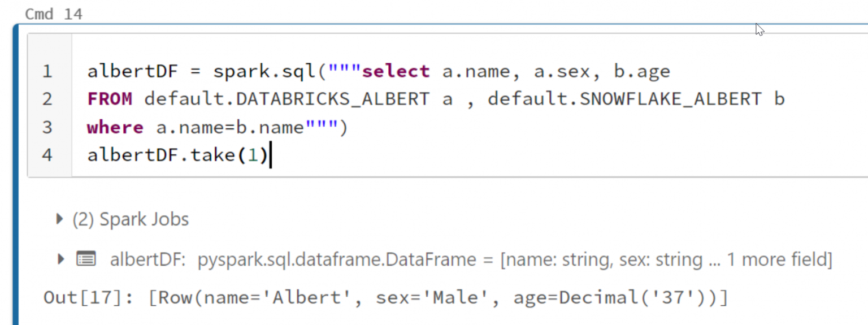The height and width of the screenshot is (325, 868).
Task: Click the "where" keyword in line 3
Action: coord(115,127)
